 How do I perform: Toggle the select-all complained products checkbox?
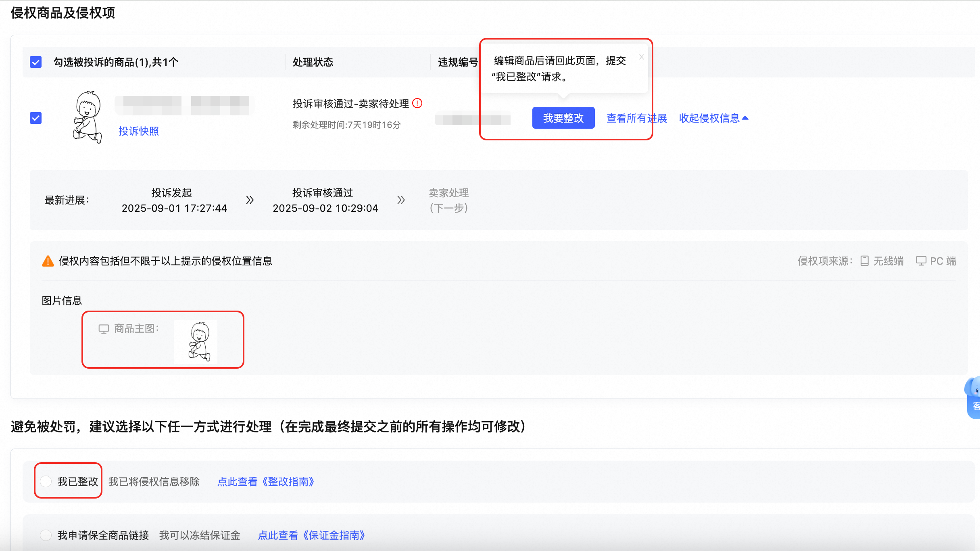click(36, 62)
